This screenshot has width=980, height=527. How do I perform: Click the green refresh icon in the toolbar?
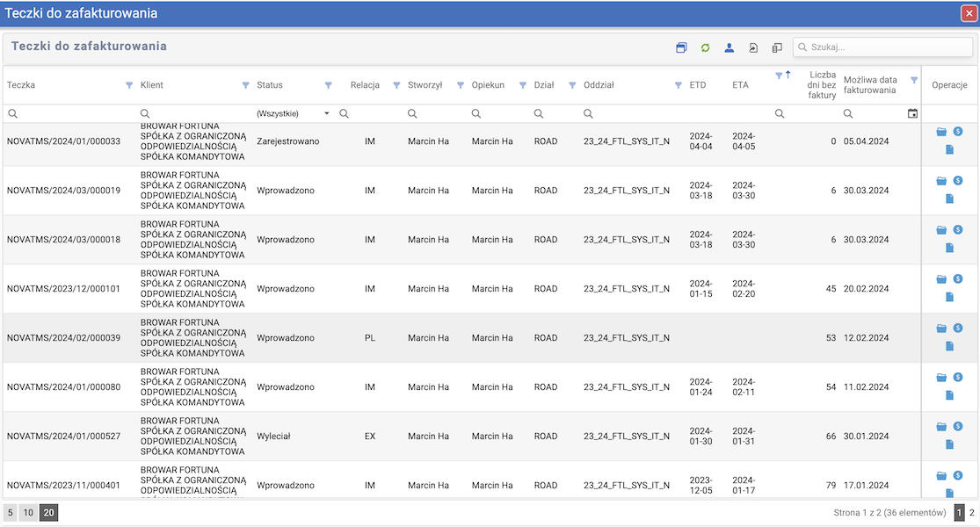(x=705, y=48)
